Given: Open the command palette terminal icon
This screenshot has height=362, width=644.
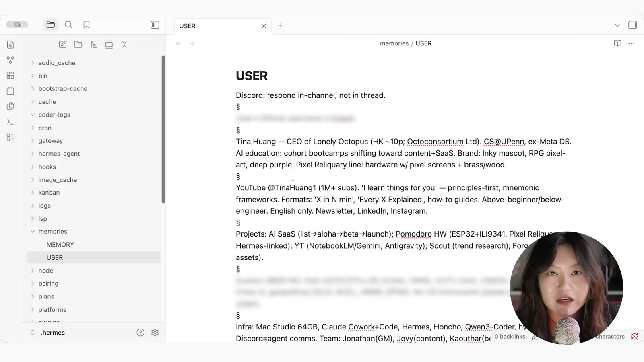Looking at the screenshot, I should coord(10,121).
